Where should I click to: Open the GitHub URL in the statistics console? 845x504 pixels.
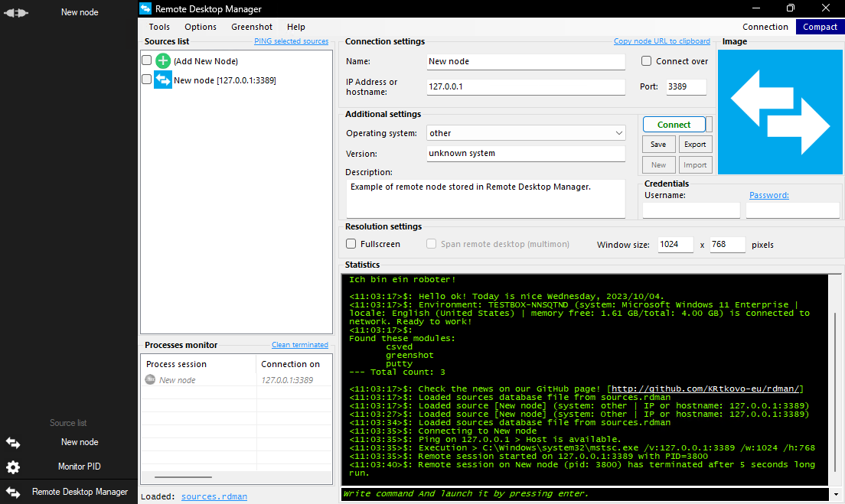pos(705,389)
